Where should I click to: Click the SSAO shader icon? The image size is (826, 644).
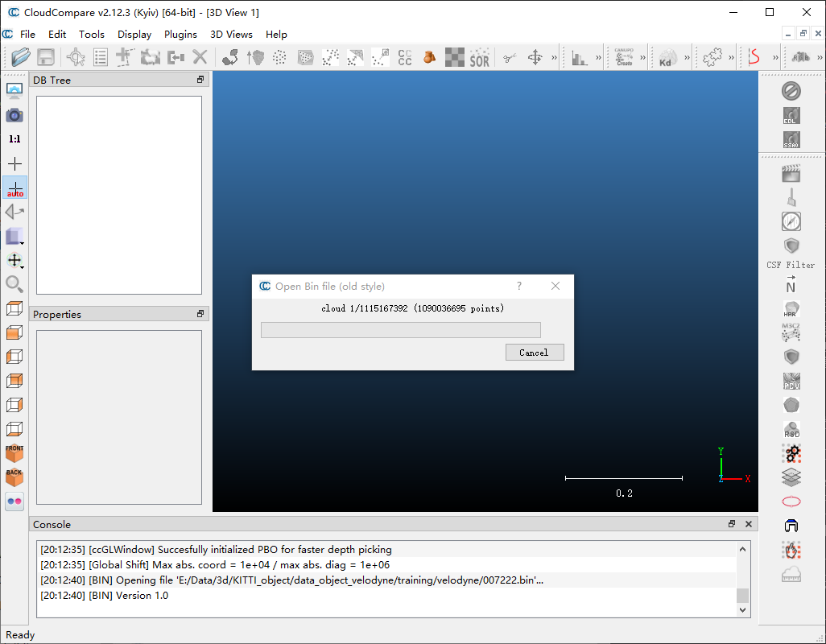tap(791, 139)
